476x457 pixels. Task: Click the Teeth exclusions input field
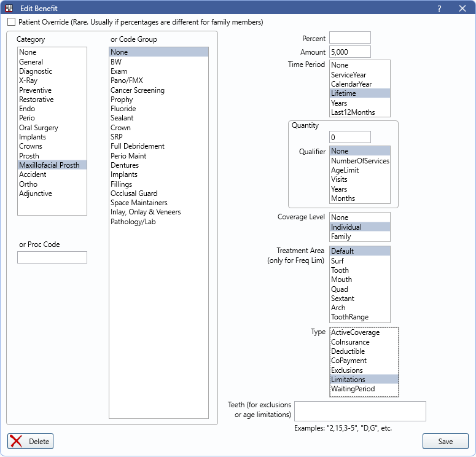(x=360, y=411)
